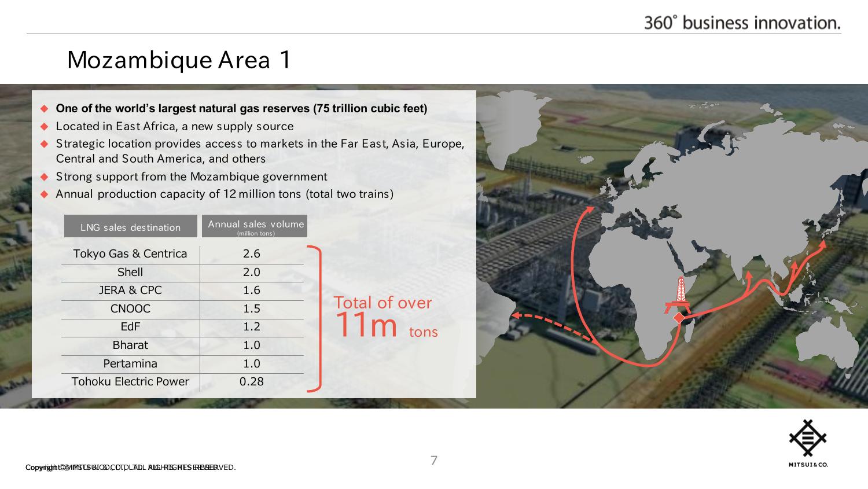Click the page number 7
868x489 pixels.
pyautogui.click(x=434, y=461)
